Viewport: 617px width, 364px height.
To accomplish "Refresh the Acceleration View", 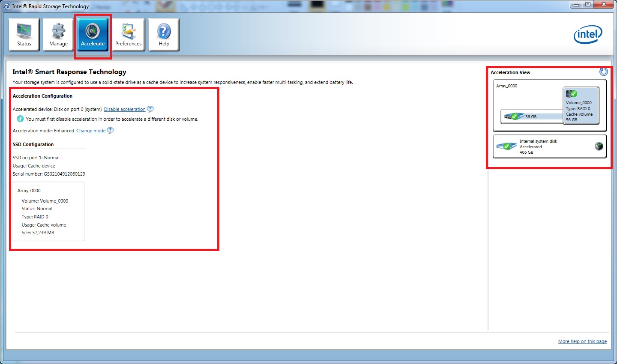I will click(x=603, y=72).
